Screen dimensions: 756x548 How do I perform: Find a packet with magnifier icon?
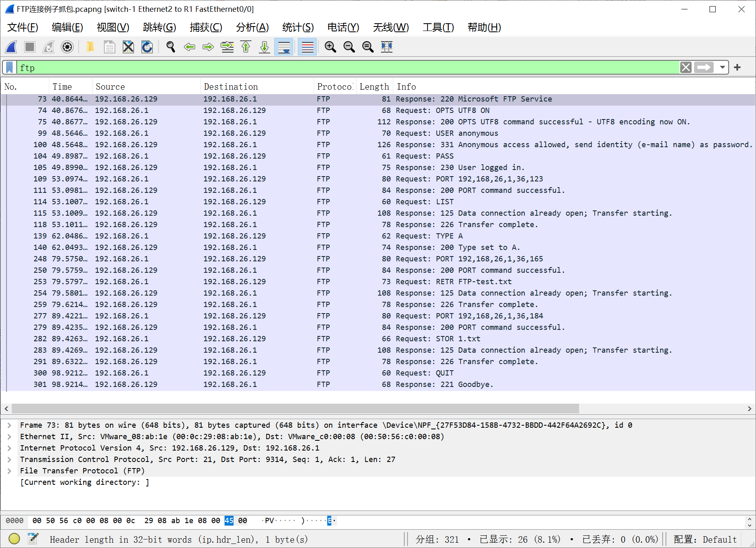point(171,47)
